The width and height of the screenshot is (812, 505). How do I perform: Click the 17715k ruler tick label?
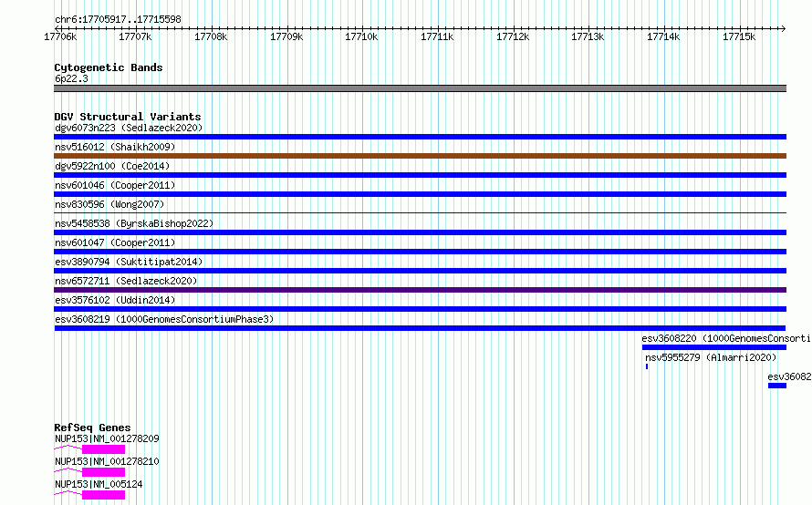click(739, 36)
